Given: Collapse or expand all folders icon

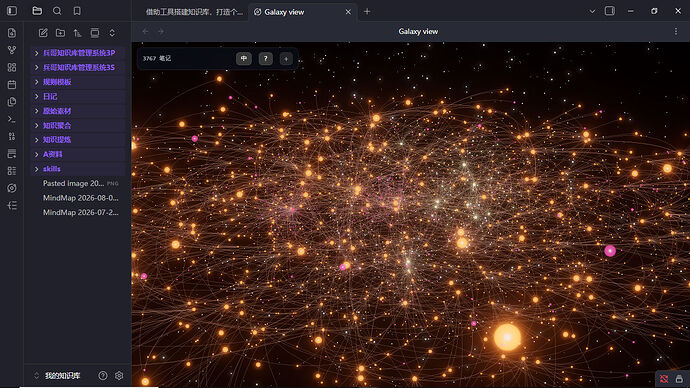Looking at the screenshot, I should tap(112, 33).
